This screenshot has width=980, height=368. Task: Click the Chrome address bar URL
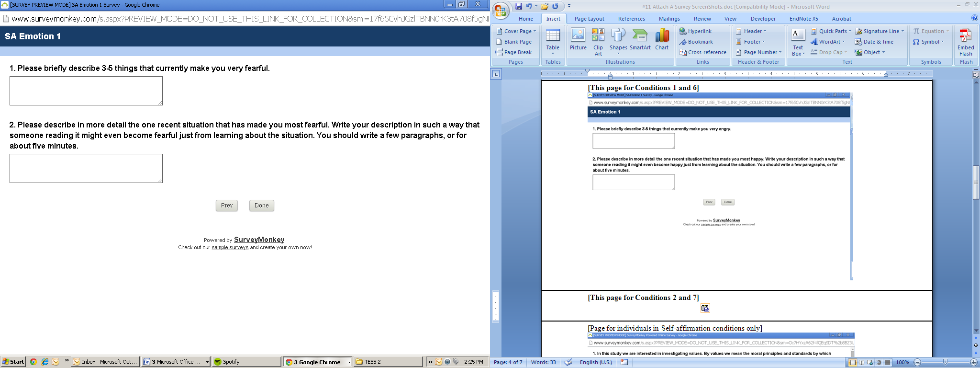[x=250, y=19]
